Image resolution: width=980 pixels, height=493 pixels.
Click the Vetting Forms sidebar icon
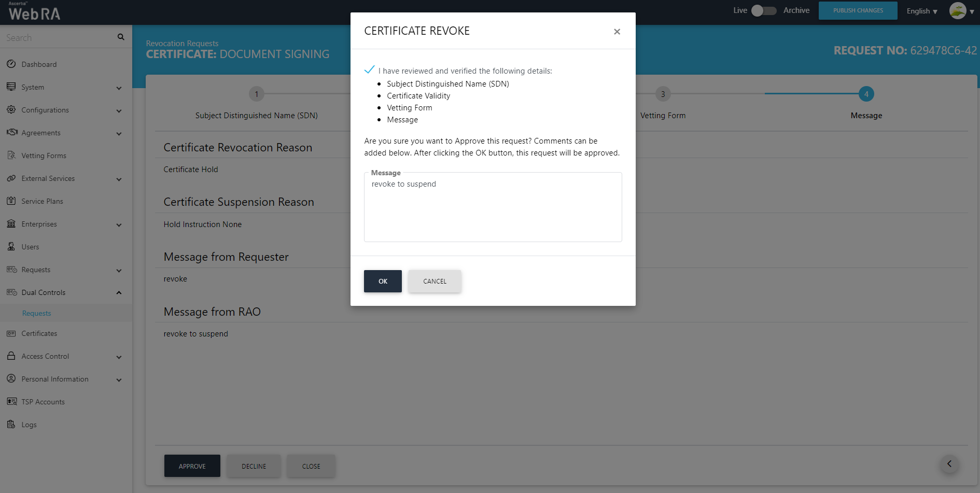click(x=11, y=156)
